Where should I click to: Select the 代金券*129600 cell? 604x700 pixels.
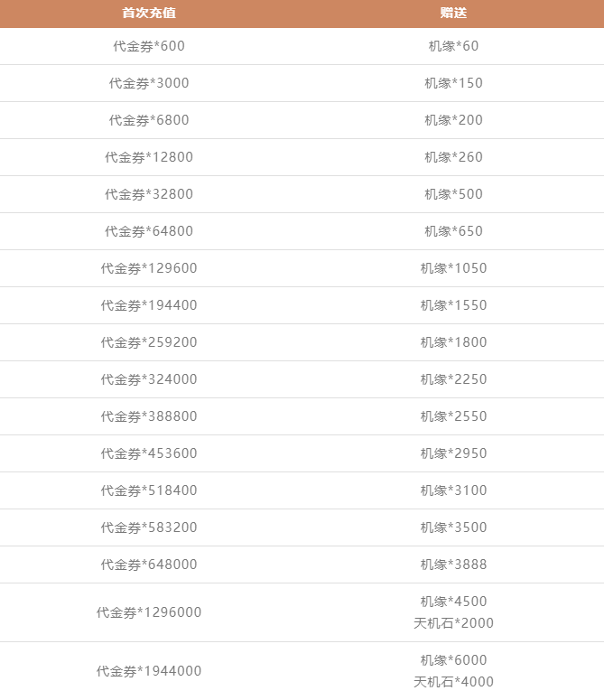point(149,268)
